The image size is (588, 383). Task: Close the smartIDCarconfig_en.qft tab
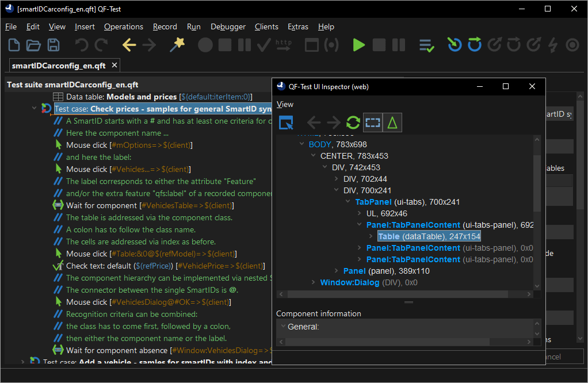point(114,66)
